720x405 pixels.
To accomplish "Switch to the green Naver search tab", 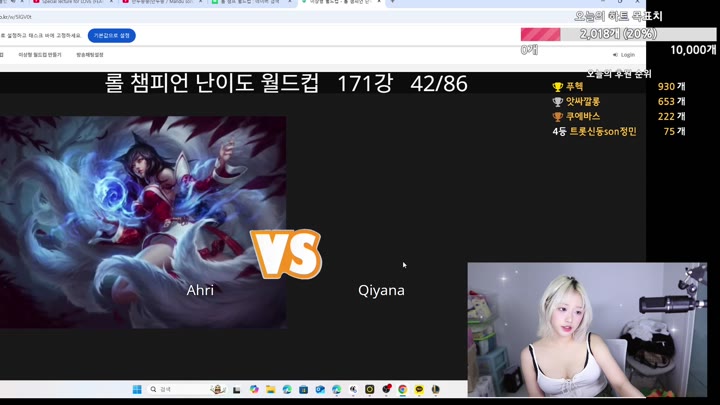I will click(x=252, y=2).
